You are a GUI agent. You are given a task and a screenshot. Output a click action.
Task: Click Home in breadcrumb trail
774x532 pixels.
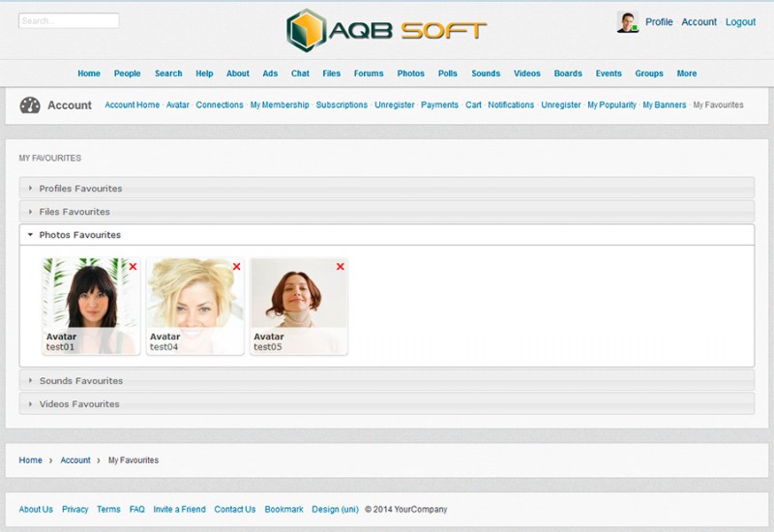point(31,460)
